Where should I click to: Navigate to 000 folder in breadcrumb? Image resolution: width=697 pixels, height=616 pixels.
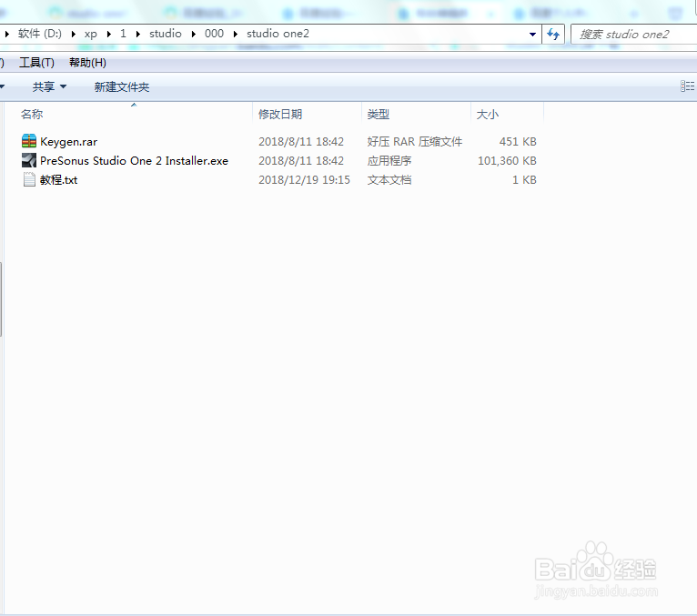pyautogui.click(x=214, y=34)
